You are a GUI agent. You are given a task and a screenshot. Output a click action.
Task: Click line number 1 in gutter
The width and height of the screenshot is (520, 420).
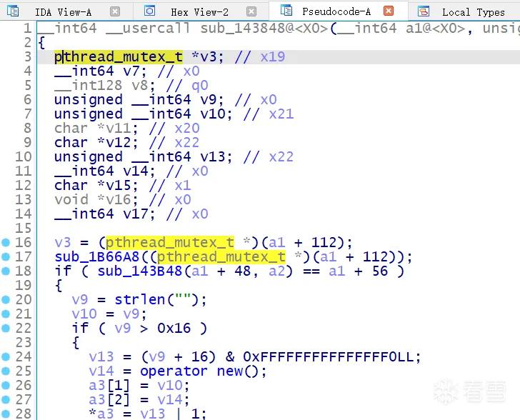(x=28, y=28)
